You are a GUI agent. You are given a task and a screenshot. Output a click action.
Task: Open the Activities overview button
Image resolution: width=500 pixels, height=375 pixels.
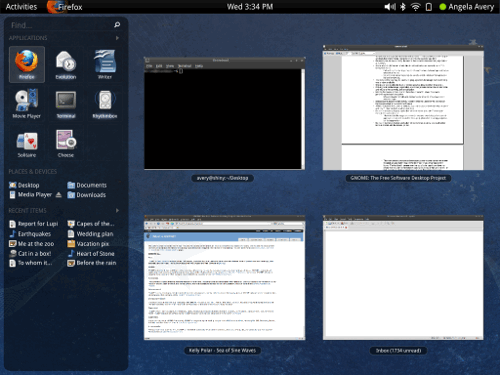21,7
